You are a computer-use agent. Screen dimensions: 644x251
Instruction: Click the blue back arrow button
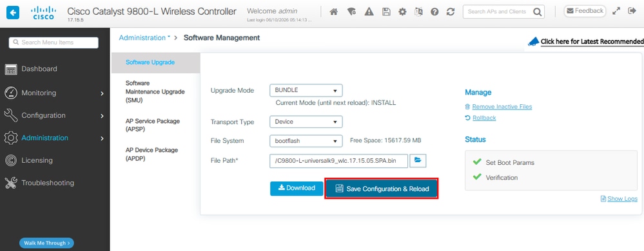point(13,13)
